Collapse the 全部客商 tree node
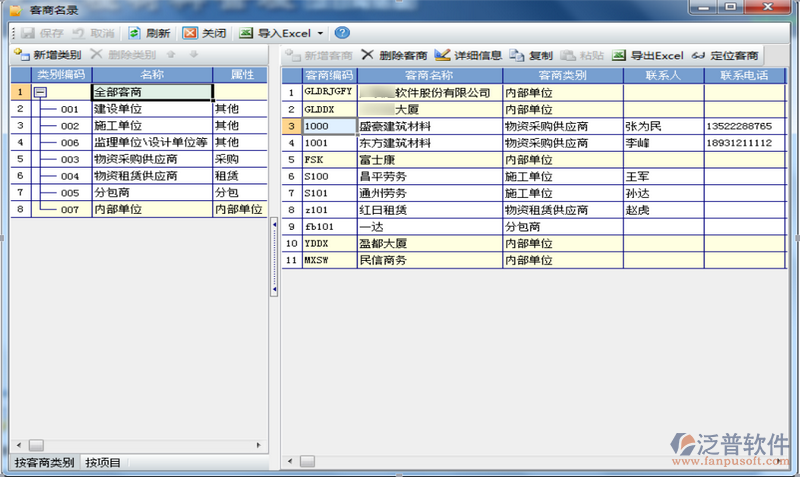Image resolution: width=800 pixels, height=477 pixels. (40, 92)
